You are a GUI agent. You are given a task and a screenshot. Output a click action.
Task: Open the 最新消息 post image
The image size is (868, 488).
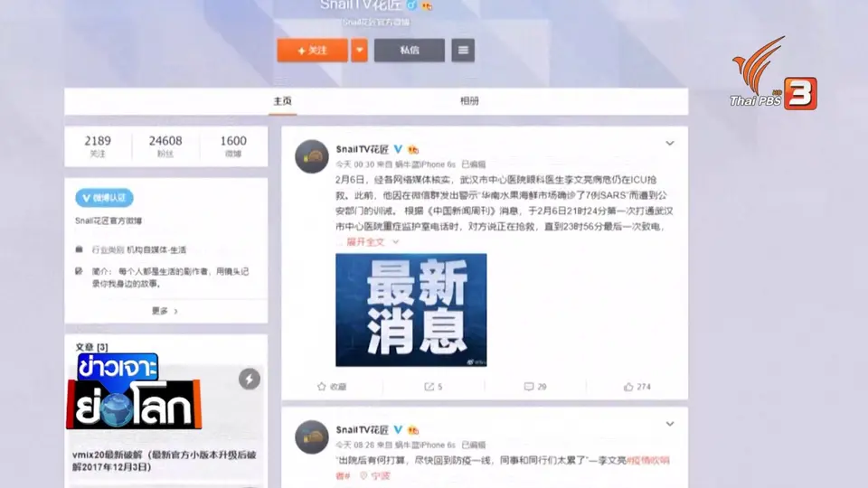click(x=410, y=310)
